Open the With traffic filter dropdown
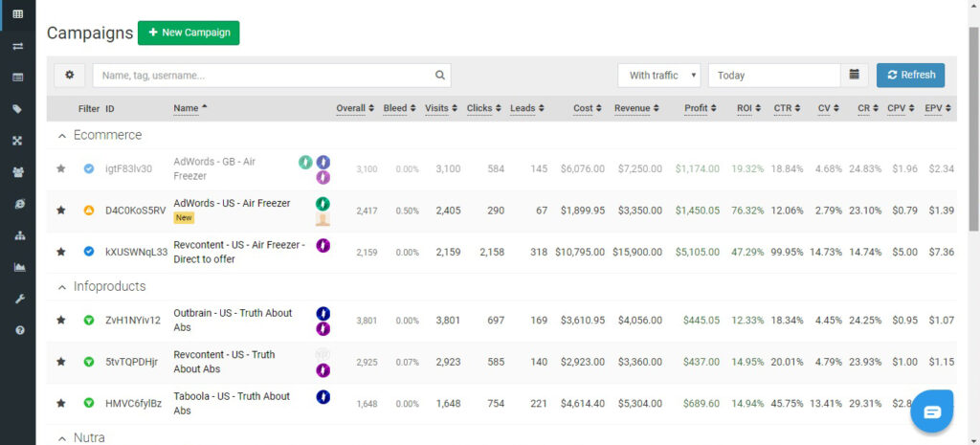Screen dimensions: 980x445 tap(659, 76)
